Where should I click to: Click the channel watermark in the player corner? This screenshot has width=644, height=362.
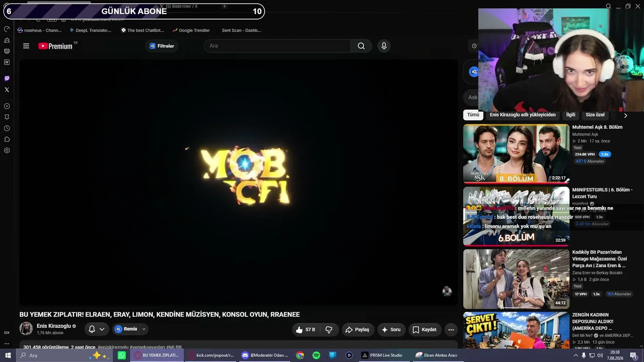pyautogui.click(x=447, y=291)
